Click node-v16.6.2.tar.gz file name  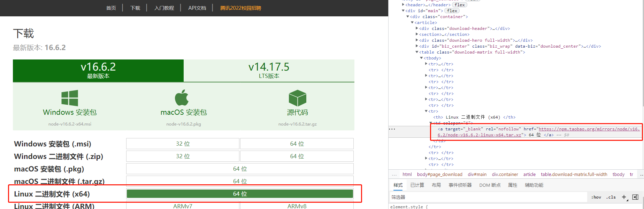click(298, 124)
